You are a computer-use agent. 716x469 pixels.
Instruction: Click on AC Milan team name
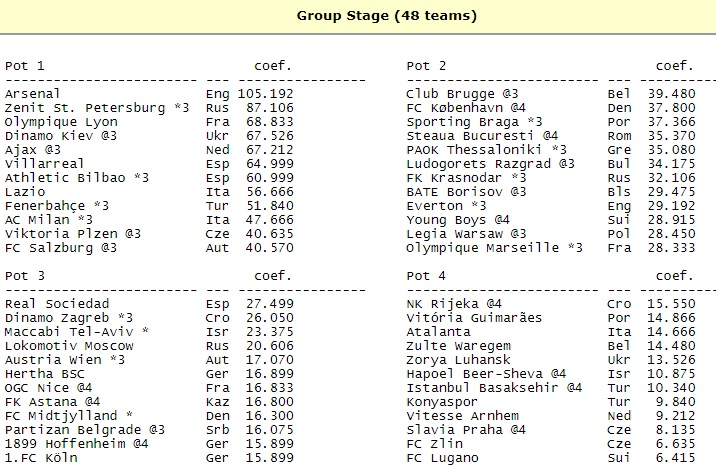tap(37, 220)
